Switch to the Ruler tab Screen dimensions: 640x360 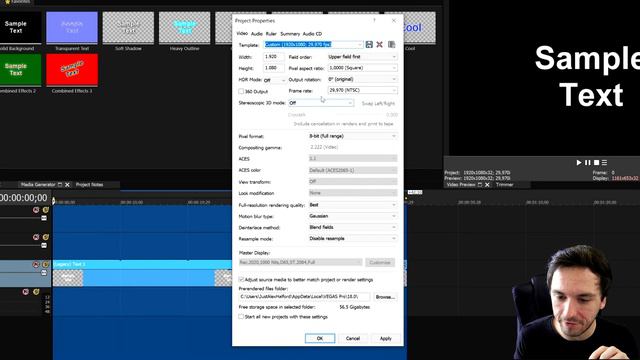271,34
